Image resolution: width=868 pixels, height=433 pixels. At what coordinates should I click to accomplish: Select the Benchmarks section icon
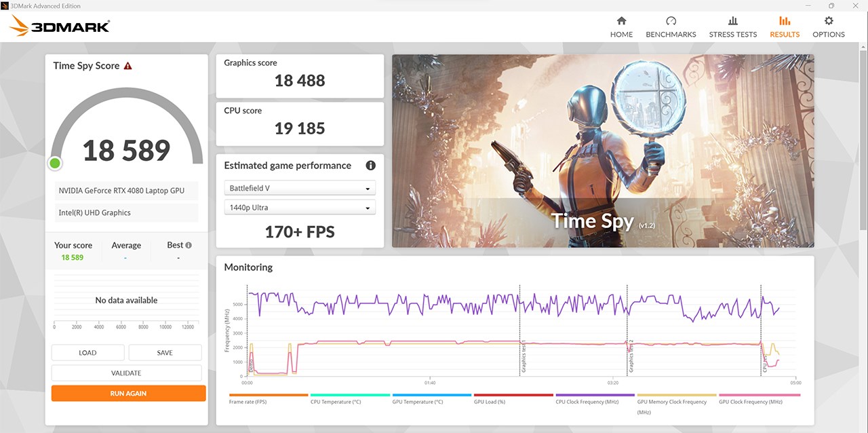tap(670, 26)
